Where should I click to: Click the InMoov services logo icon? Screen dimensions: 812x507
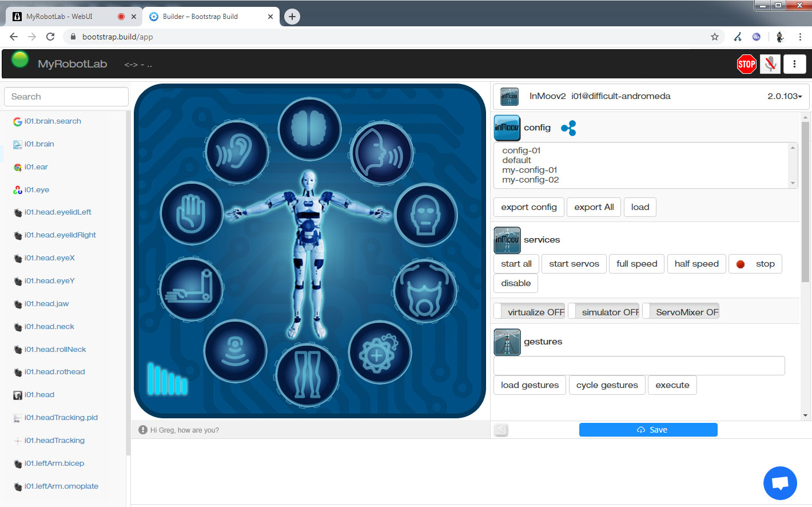[x=507, y=240]
